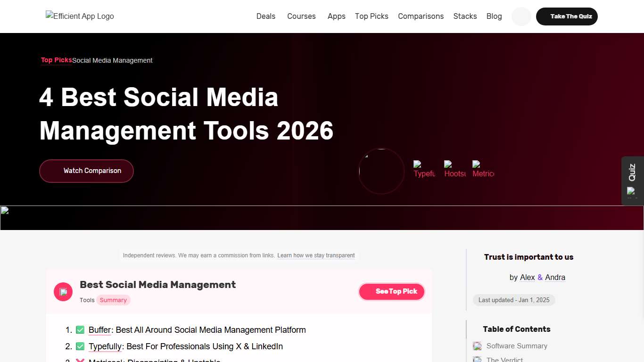Click the green checkmark next to Buffer

tap(80, 330)
